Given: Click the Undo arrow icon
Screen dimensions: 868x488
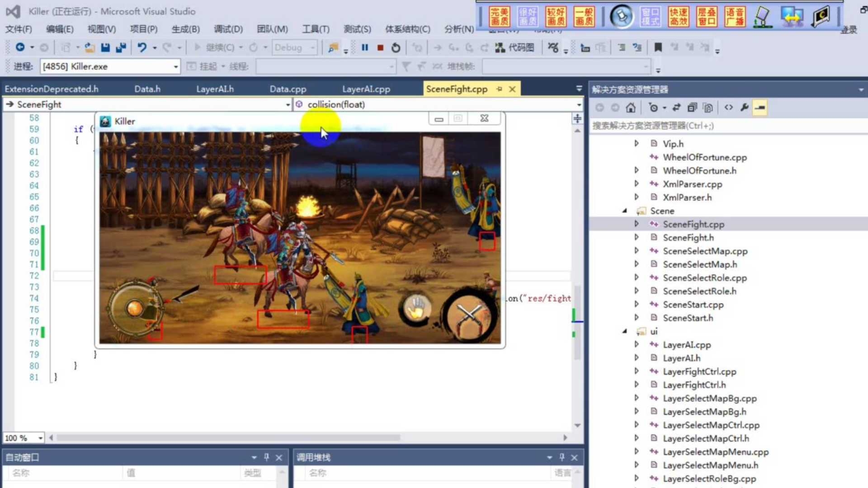Looking at the screenshot, I should [x=142, y=47].
